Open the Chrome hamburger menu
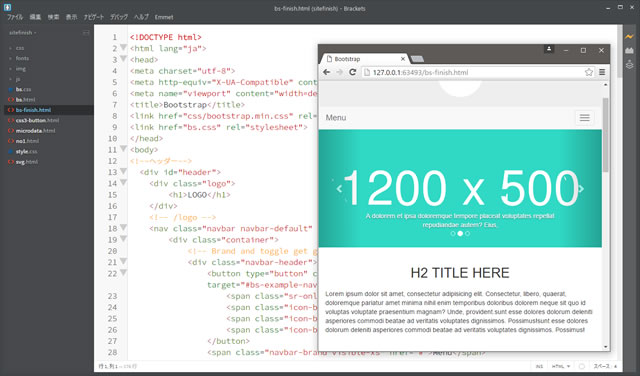 pyautogui.click(x=602, y=72)
